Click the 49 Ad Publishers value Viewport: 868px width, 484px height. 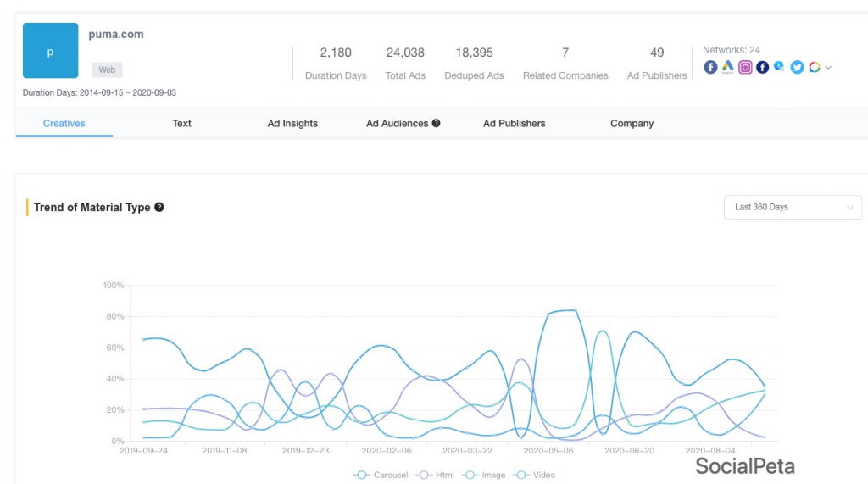(657, 53)
